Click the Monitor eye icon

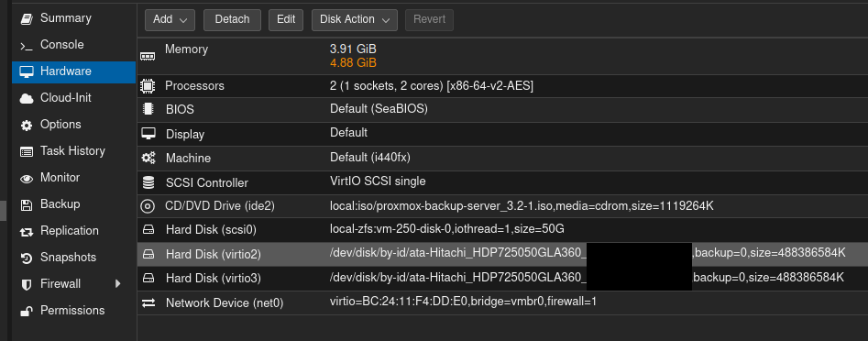(27, 178)
